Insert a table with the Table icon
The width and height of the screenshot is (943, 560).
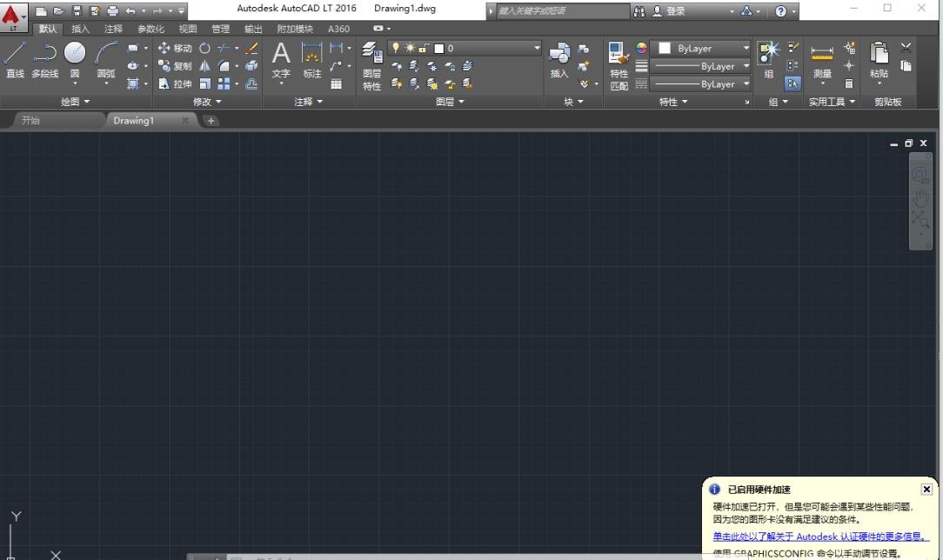336,84
